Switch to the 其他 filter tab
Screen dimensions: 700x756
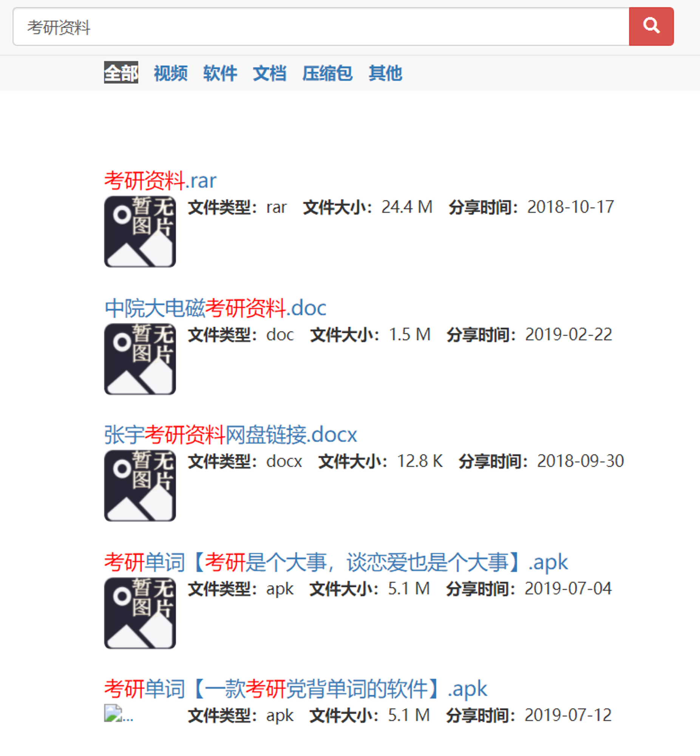pos(385,73)
